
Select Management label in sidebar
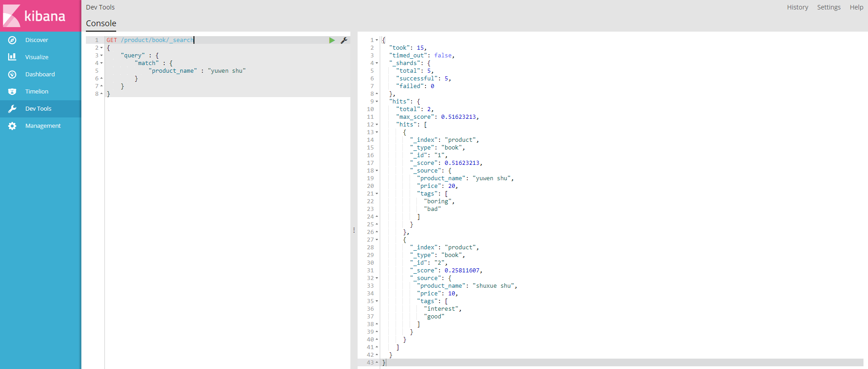[43, 126]
